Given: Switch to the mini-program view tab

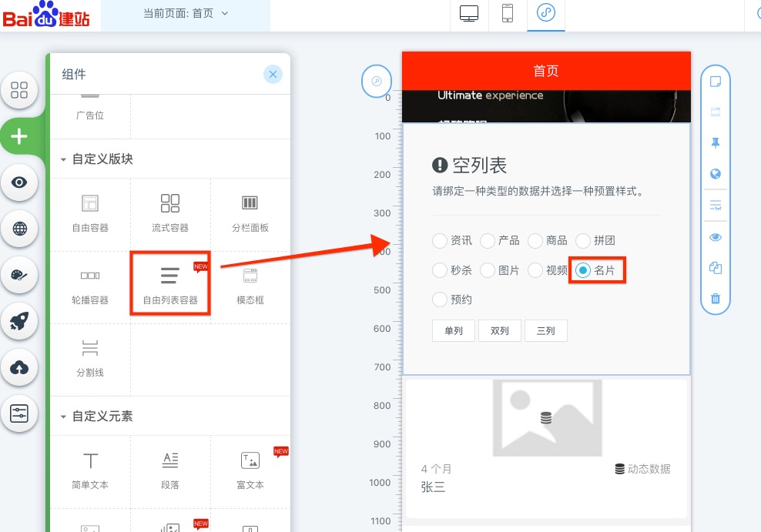Looking at the screenshot, I should (x=545, y=14).
